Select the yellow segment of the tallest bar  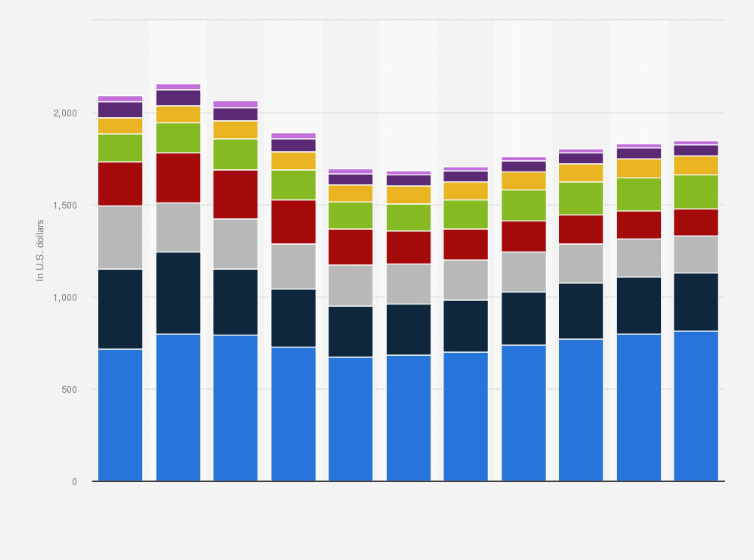click(x=178, y=114)
